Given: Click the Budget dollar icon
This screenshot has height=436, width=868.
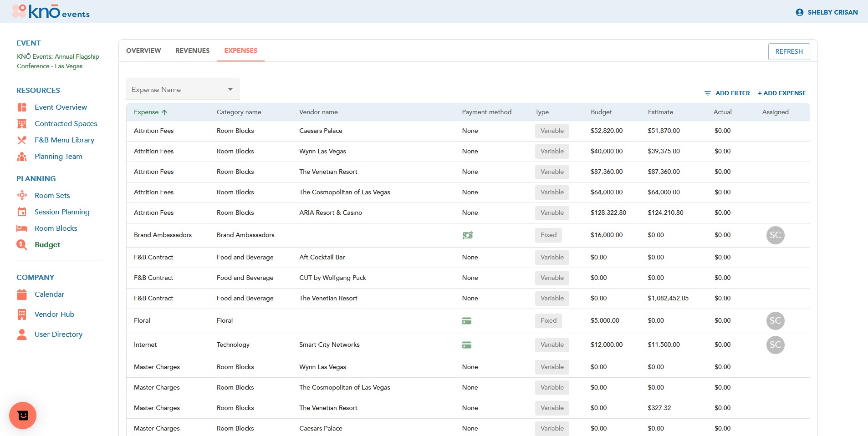Looking at the screenshot, I should click(22, 245).
